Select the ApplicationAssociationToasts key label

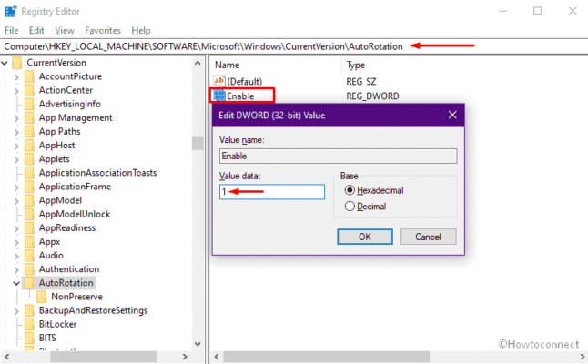[98, 173]
